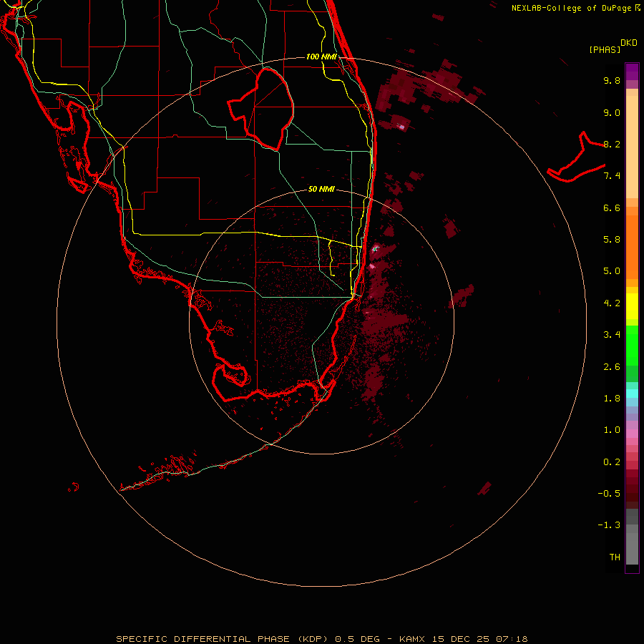Image resolution: width=644 pixels, height=644 pixels.
Task: Pick the cyan segment of the color bar
Action: click(x=632, y=394)
